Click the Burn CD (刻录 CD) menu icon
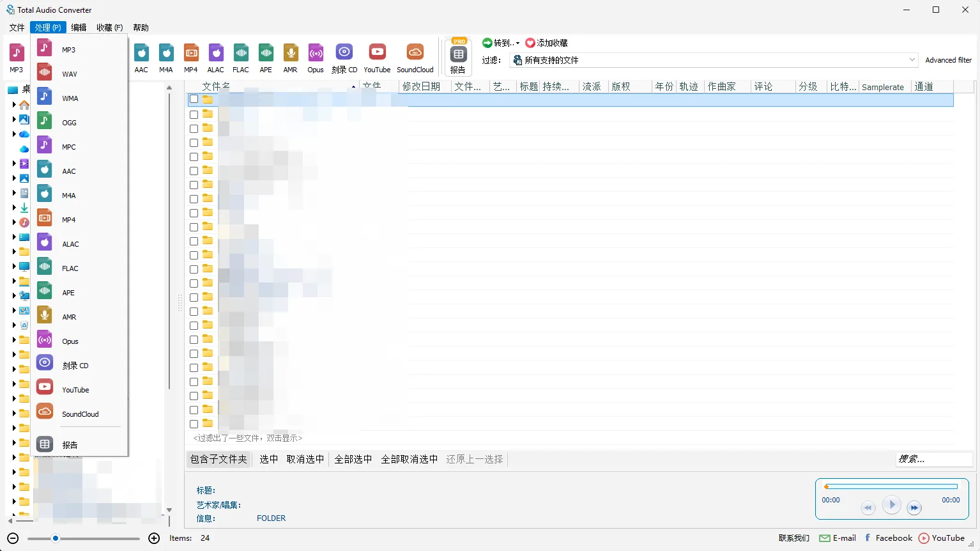The image size is (980, 551). click(45, 363)
